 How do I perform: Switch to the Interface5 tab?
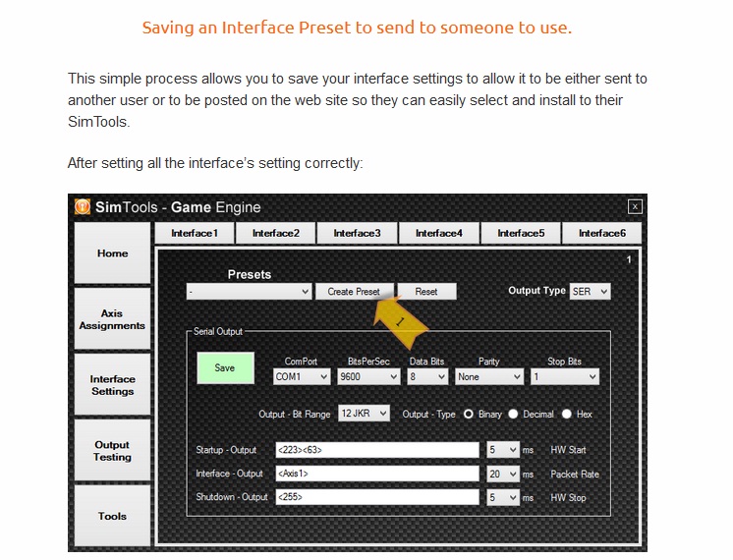(521, 233)
